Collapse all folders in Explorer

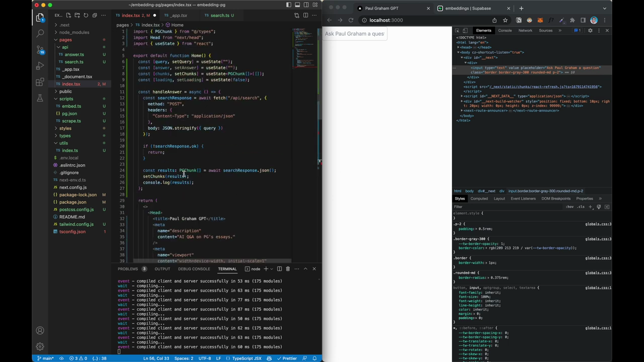(94, 15)
